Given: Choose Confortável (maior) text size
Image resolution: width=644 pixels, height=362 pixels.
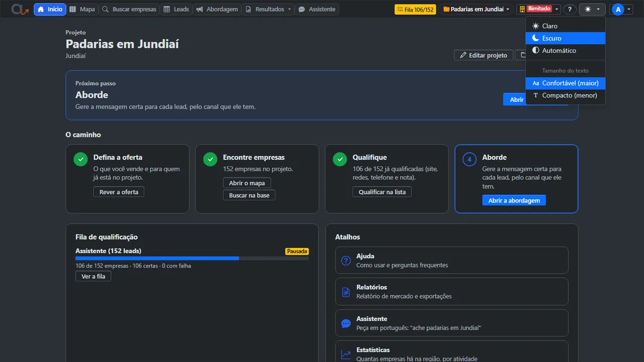Looking at the screenshot, I should click(566, 83).
